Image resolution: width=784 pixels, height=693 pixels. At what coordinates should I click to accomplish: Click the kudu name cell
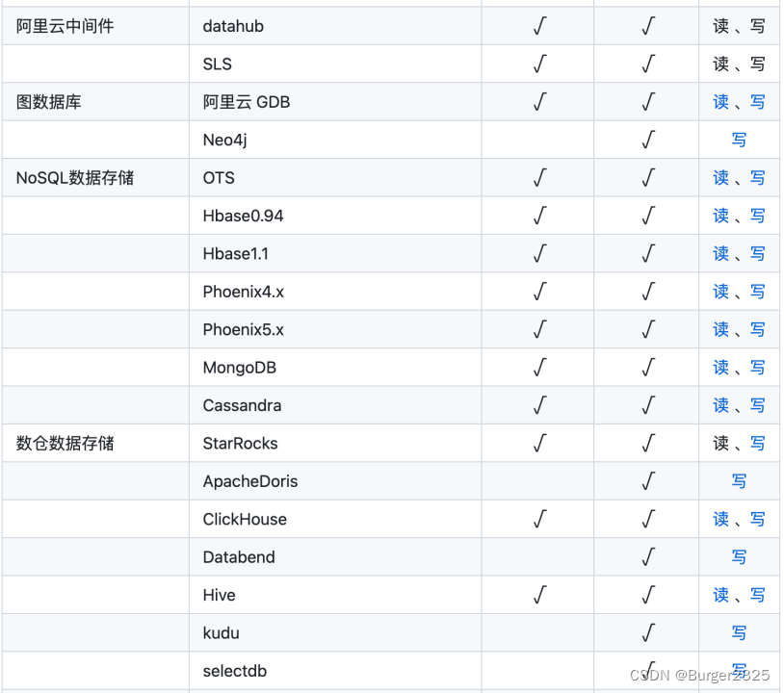[x=335, y=633]
